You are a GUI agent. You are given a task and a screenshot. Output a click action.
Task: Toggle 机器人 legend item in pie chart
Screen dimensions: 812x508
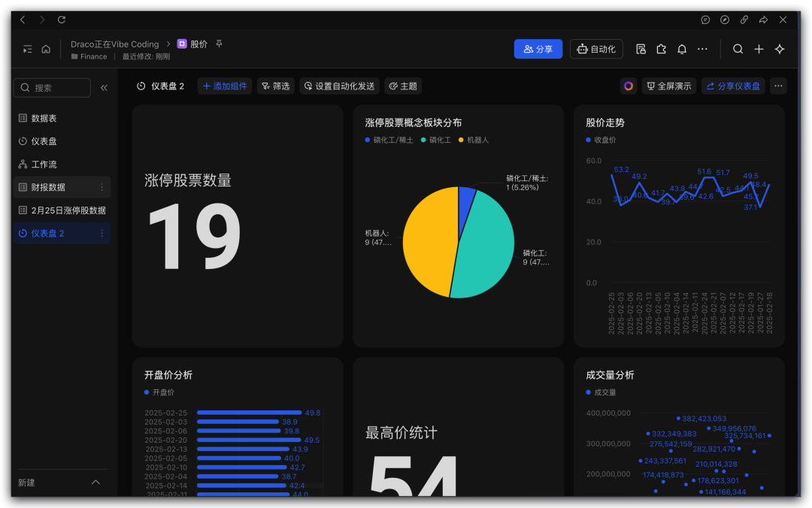pos(473,140)
